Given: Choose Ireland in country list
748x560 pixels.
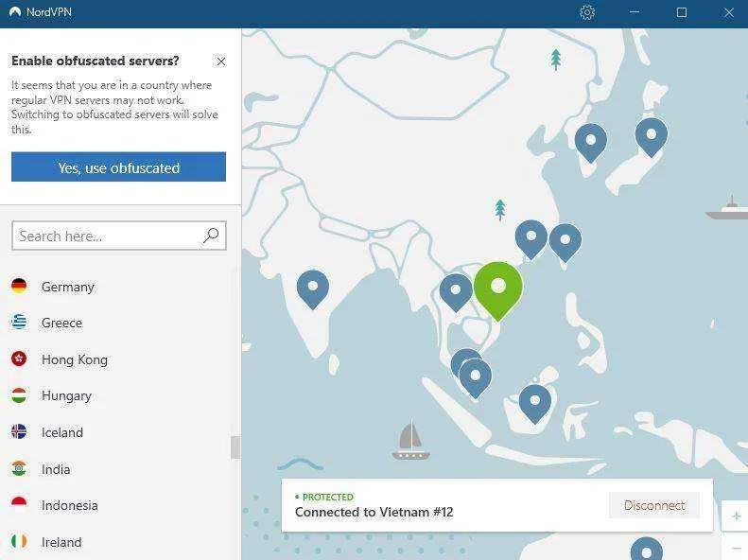Looking at the screenshot, I should click(x=61, y=542).
